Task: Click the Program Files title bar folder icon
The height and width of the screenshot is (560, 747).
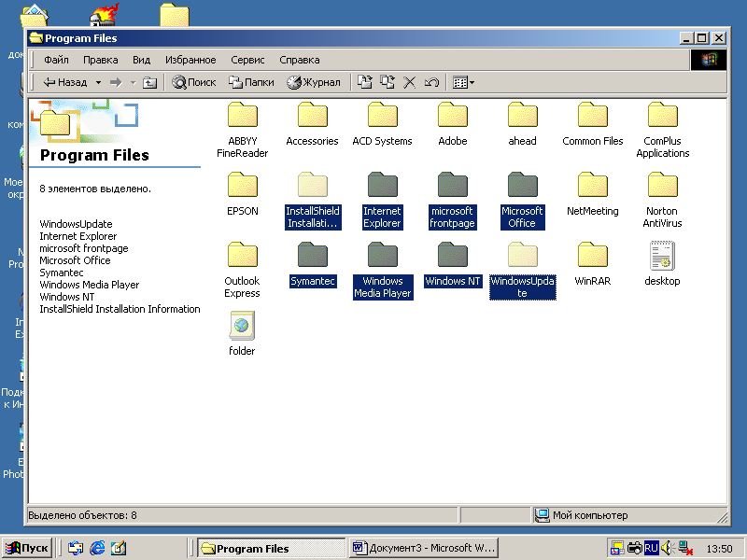Action: (35, 37)
